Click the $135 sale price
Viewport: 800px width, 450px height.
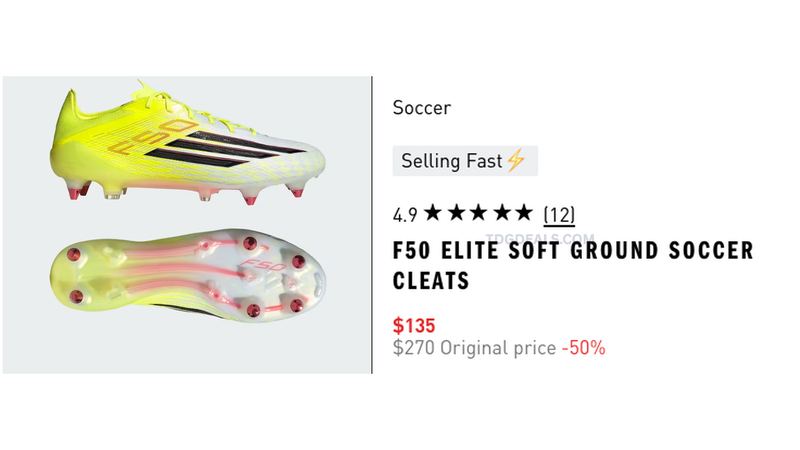pos(414,326)
